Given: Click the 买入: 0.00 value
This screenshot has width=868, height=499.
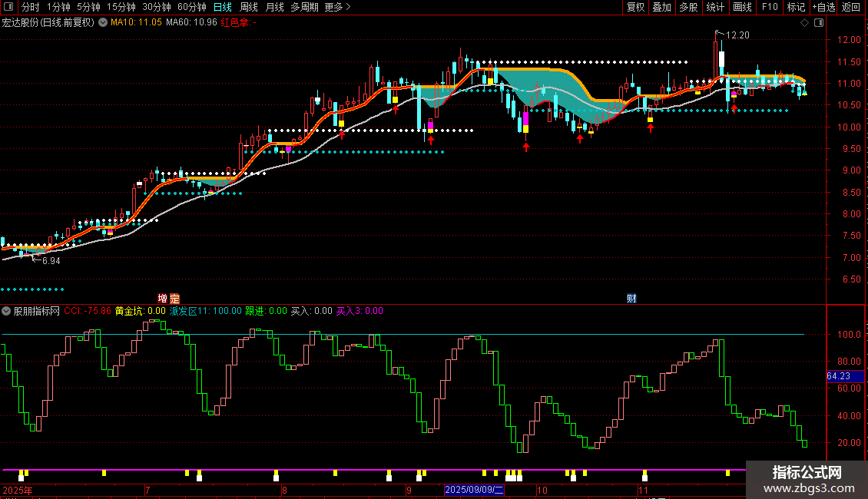Looking at the screenshot, I should click(312, 312).
